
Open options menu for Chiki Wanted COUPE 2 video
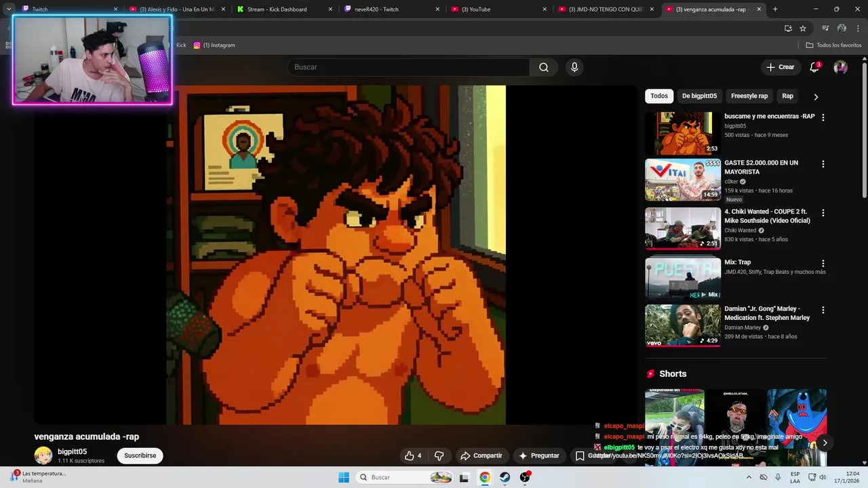coord(823,213)
